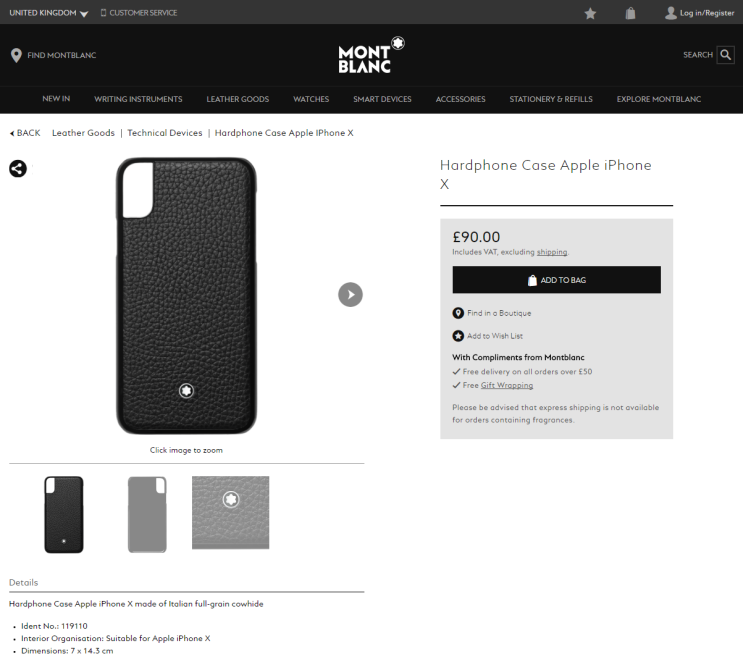
Task: Show next product image with arrow
Action: (350, 294)
